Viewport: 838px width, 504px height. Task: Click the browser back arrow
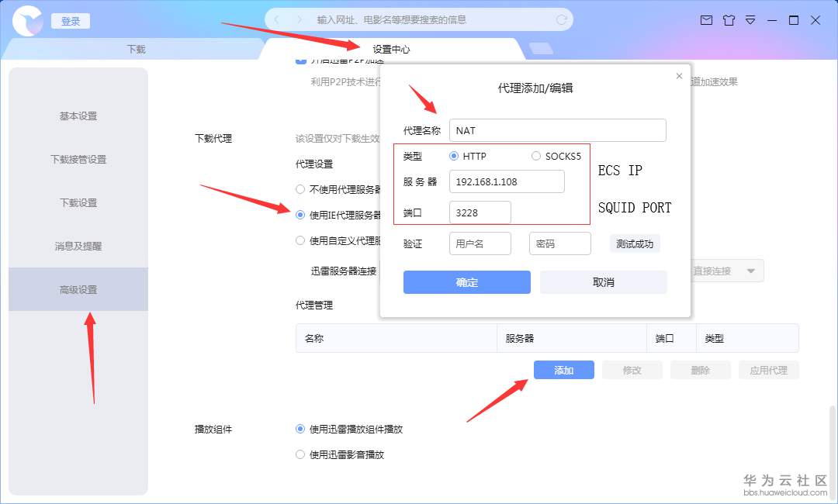(x=276, y=19)
